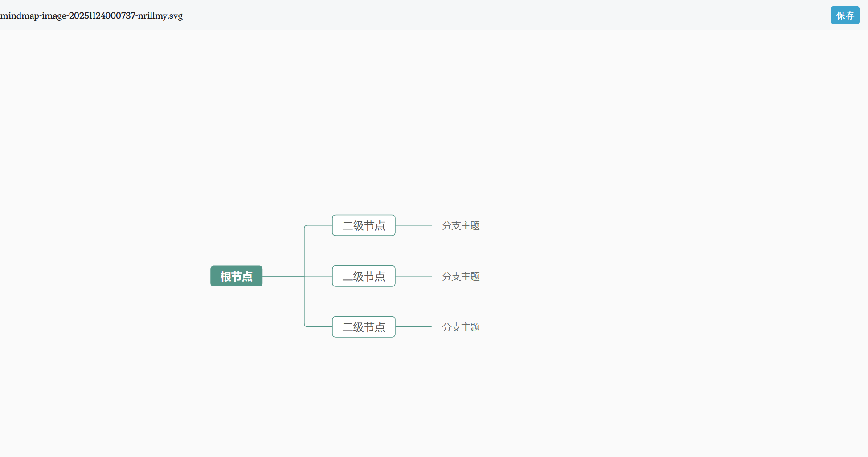868x457 pixels.
Task: Select the bottom 分支主题 label
Action: [461, 327]
